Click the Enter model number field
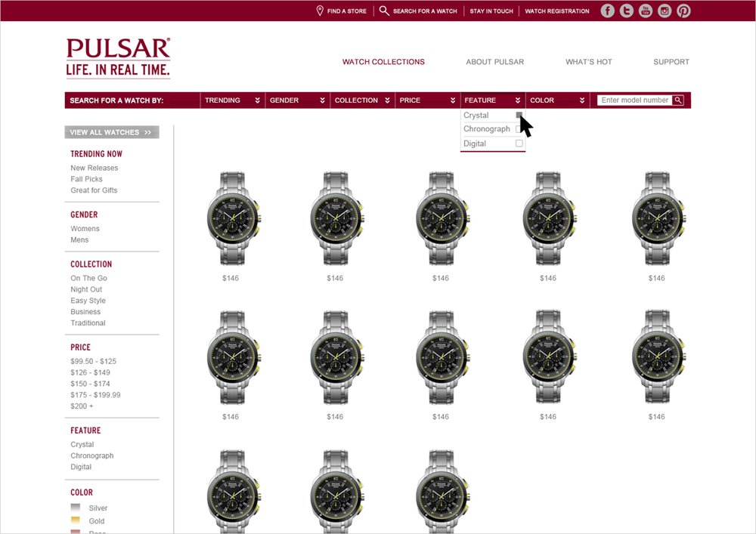 point(634,100)
